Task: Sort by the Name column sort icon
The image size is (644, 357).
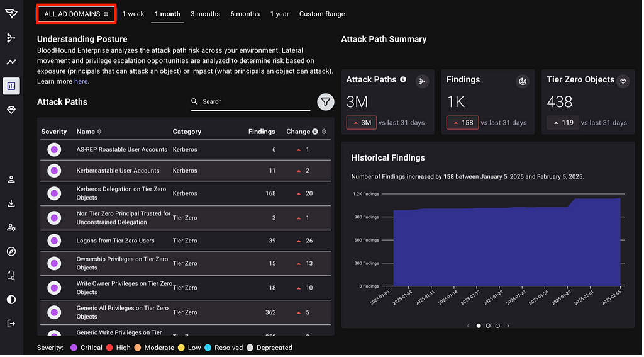Action: point(99,132)
